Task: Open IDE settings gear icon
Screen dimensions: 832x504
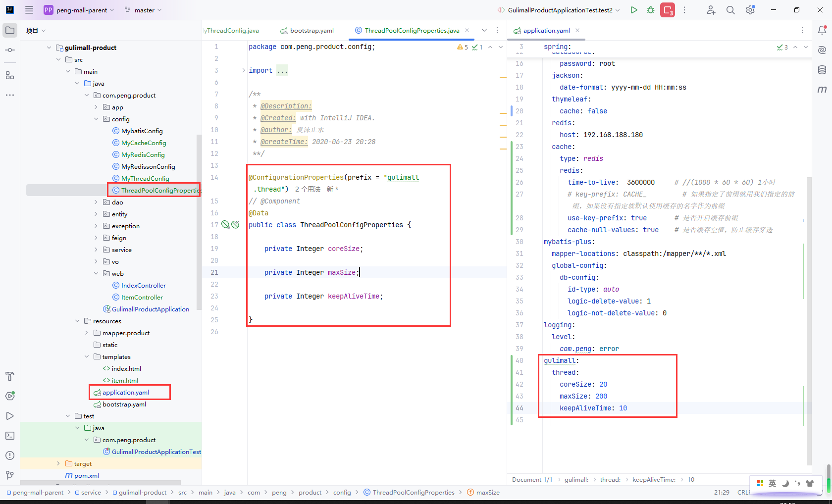Action: 750,10
